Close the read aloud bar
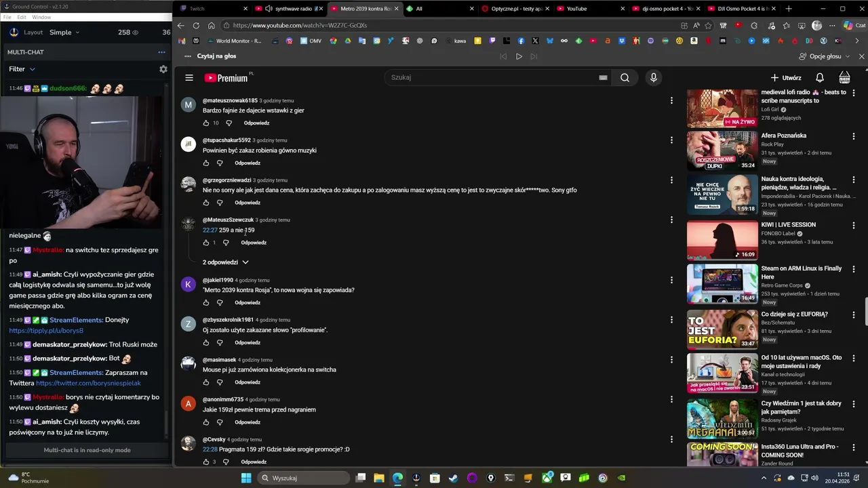This screenshot has height=488, width=868. (x=861, y=56)
